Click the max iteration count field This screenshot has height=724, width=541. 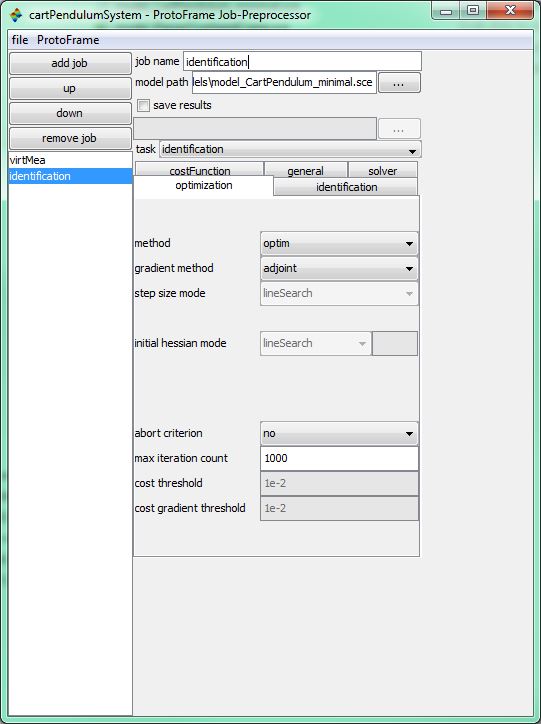click(x=339, y=459)
